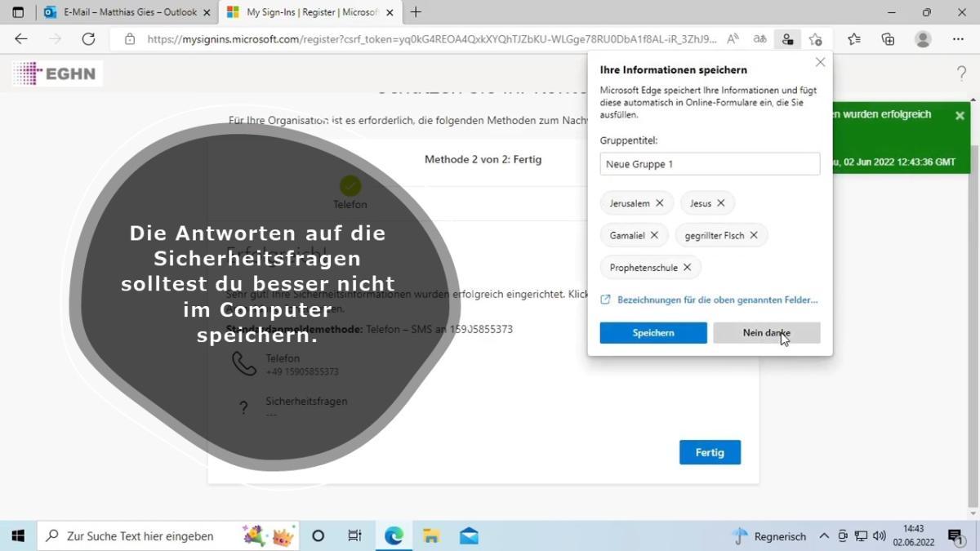Screen dimensions: 980x551
Task: Remove the gegrillter Fisch chip
Action: (754, 235)
